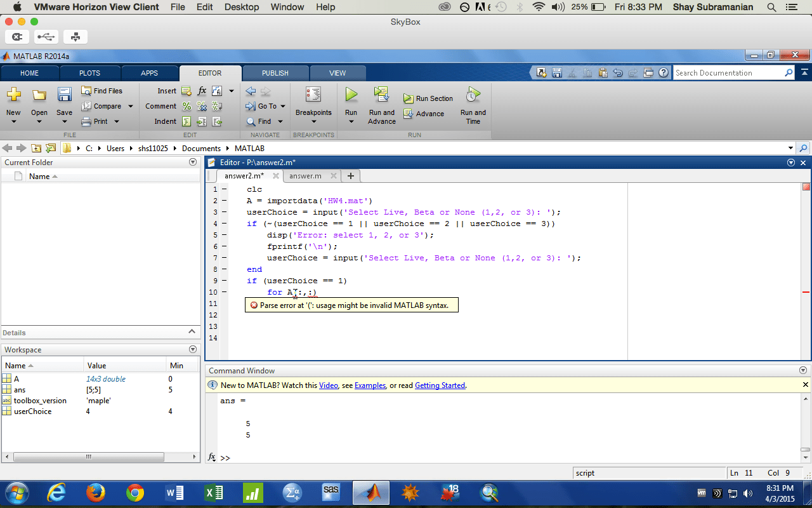Click inside the Search Documentation field
The height and width of the screenshot is (508, 812).
click(x=730, y=72)
